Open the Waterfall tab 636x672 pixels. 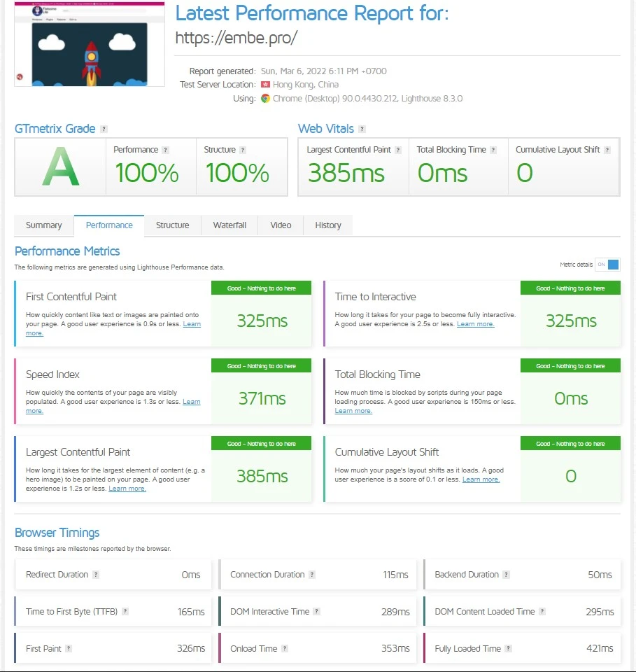coord(229,225)
